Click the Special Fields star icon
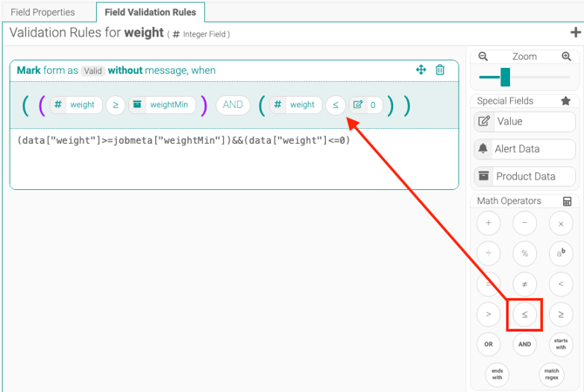The height and width of the screenshot is (392, 584). pos(566,101)
